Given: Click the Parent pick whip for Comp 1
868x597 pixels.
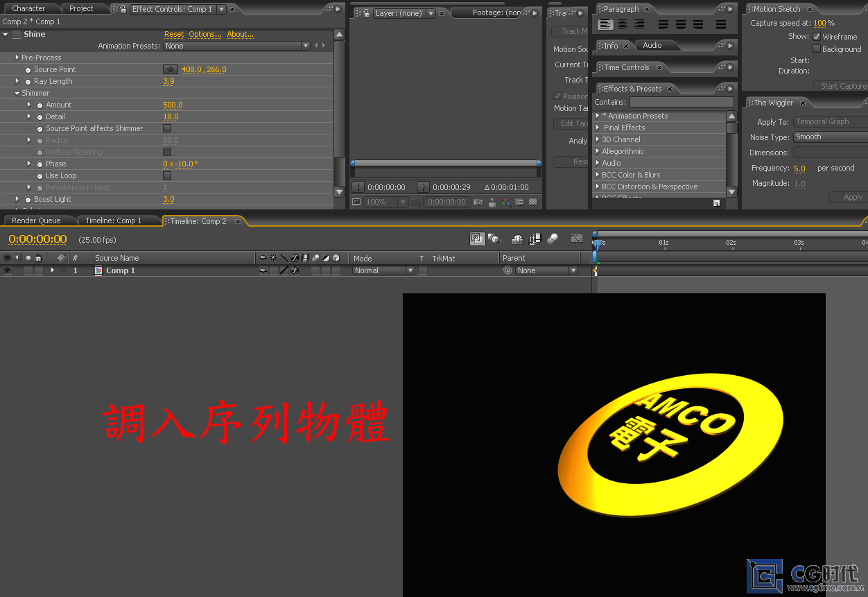Looking at the screenshot, I should pyautogui.click(x=507, y=271).
